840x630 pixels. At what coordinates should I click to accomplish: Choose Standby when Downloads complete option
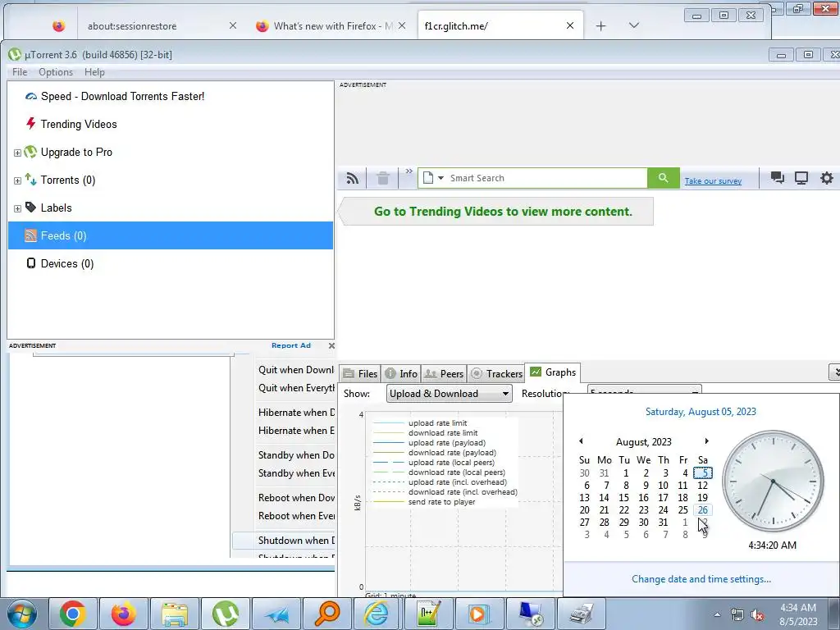coord(295,455)
